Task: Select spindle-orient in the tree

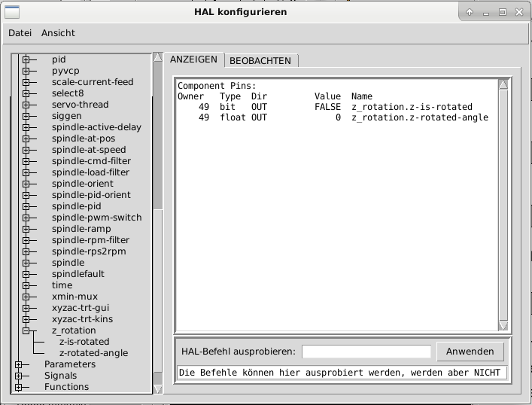Action: [82, 184]
